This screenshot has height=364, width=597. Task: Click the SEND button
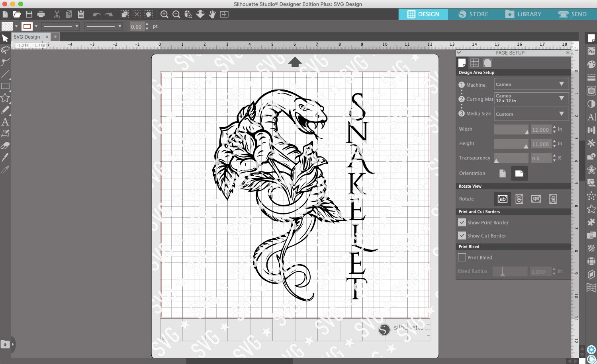(x=574, y=14)
